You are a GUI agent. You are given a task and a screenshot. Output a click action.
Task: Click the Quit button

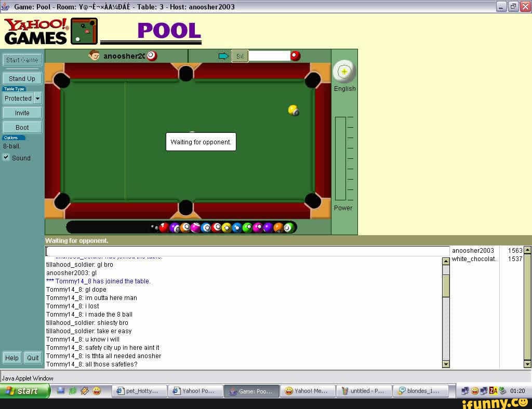click(33, 358)
